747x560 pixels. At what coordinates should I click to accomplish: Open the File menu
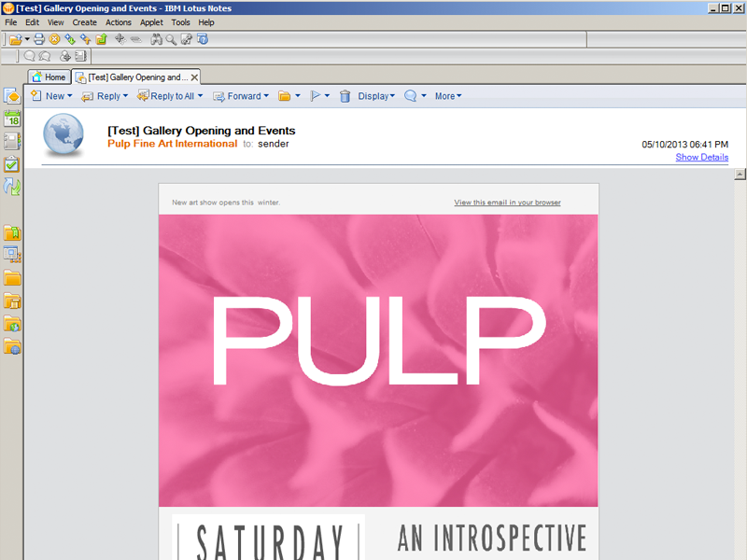point(11,22)
